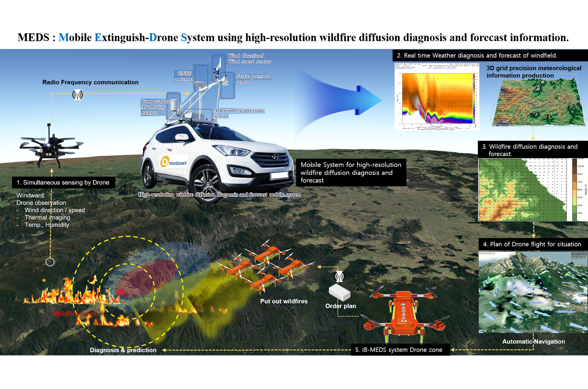Image resolution: width=588 pixels, height=389 pixels.
Task: Click the '1. Simultaneous sensing by Drone' label
Action: [64, 182]
